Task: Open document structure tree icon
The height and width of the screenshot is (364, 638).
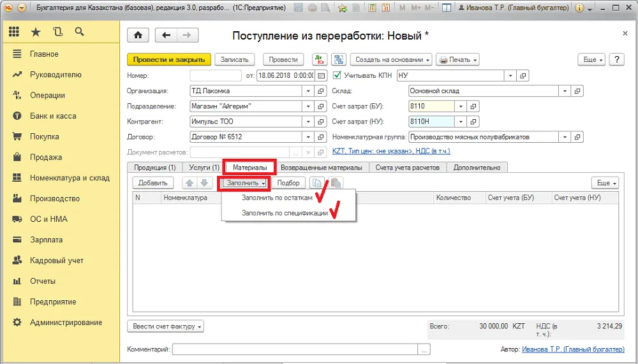Action: [x=339, y=59]
